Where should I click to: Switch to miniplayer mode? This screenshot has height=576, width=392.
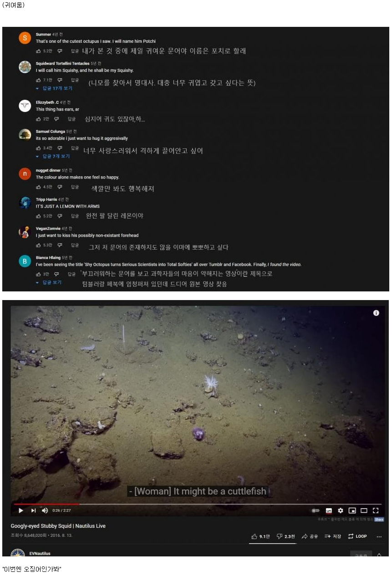[352, 510]
